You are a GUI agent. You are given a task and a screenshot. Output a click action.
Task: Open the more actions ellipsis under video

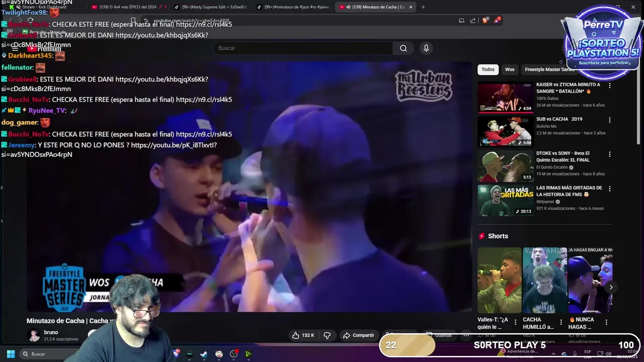click(466, 335)
